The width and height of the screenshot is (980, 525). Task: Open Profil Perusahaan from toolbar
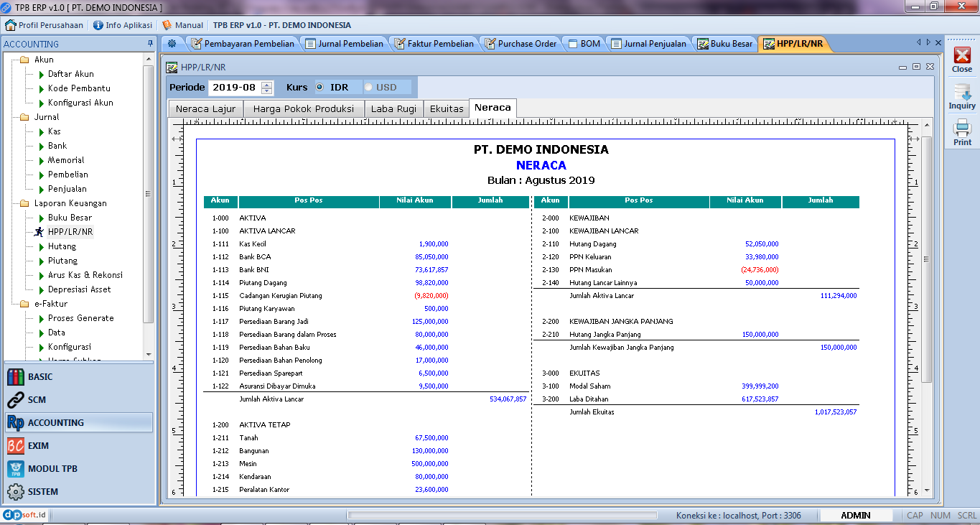tap(45, 25)
